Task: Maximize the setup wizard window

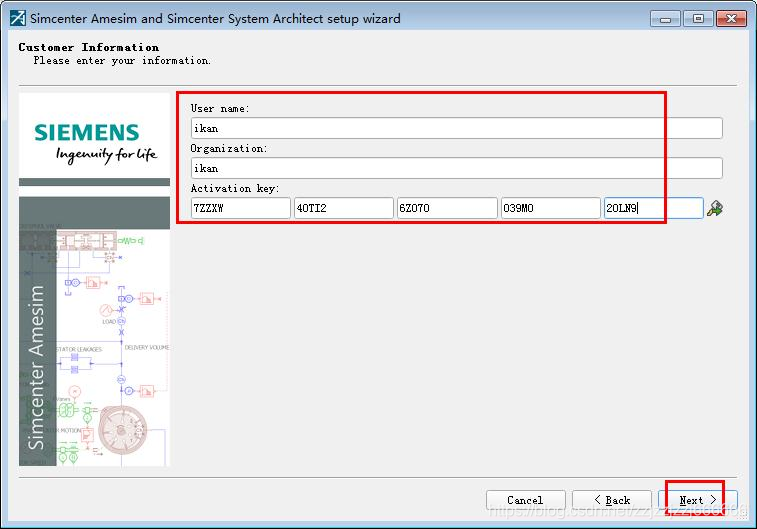Action: [x=698, y=19]
